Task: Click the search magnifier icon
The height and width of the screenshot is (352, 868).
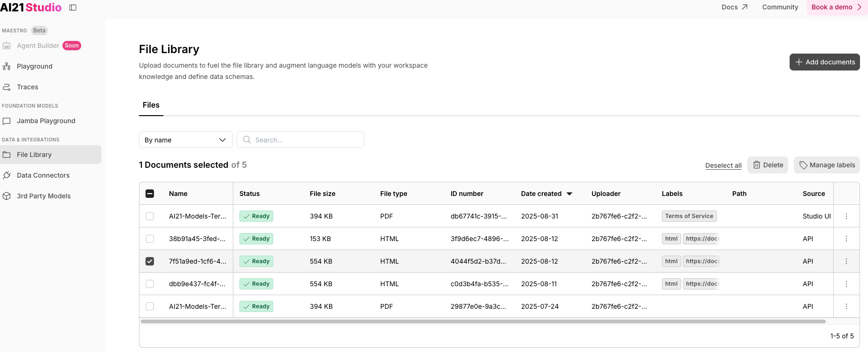Action: tap(247, 140)
